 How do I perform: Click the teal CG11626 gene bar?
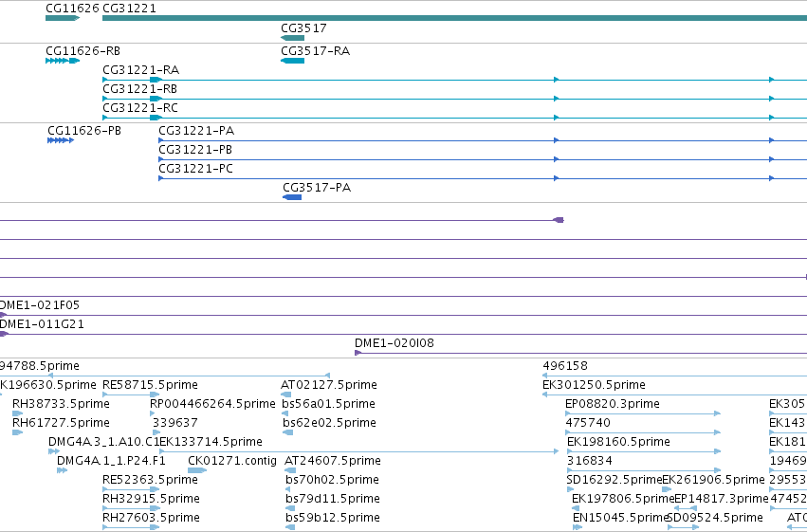click(x=63, y=18)
